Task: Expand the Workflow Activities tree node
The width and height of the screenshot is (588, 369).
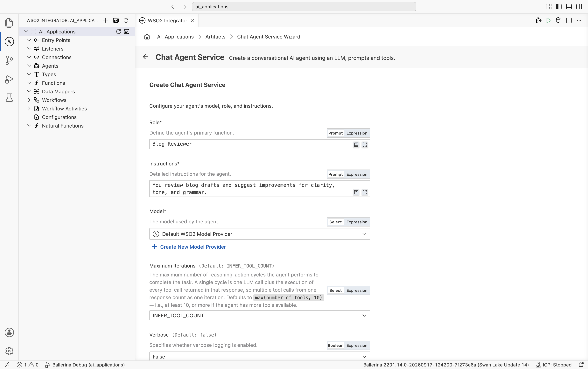Action: 29,109
